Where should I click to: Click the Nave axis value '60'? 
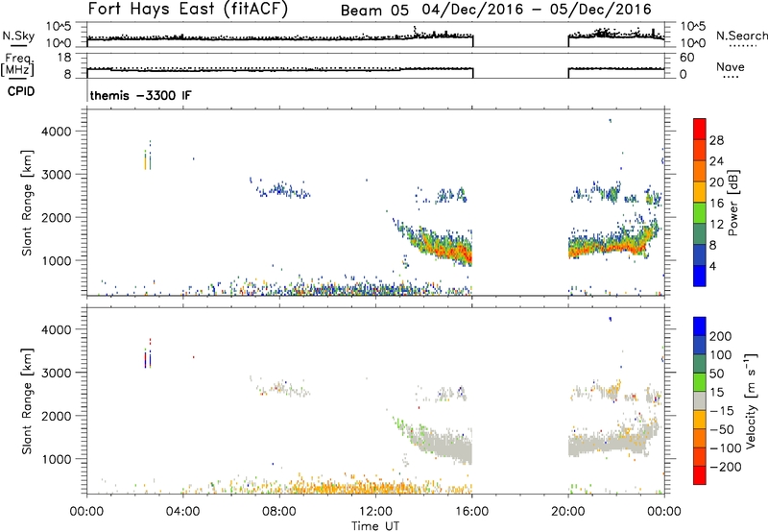pos(686,58)
